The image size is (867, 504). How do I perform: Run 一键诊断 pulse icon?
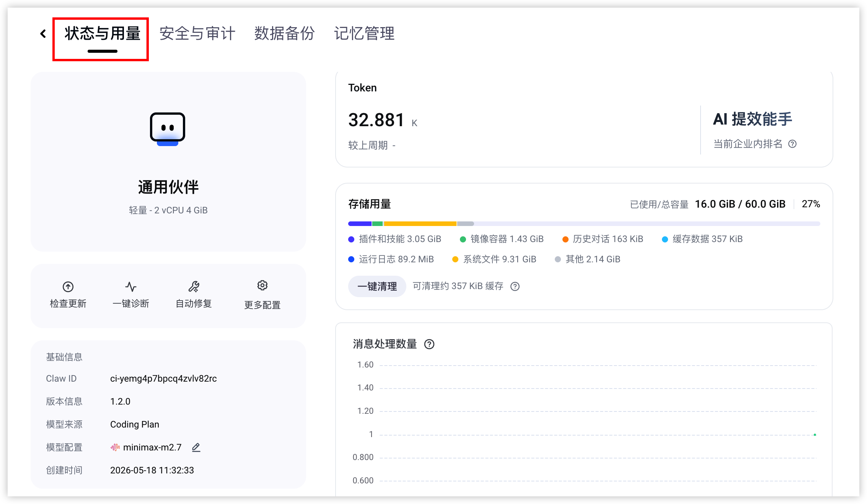tap(131, 286)
